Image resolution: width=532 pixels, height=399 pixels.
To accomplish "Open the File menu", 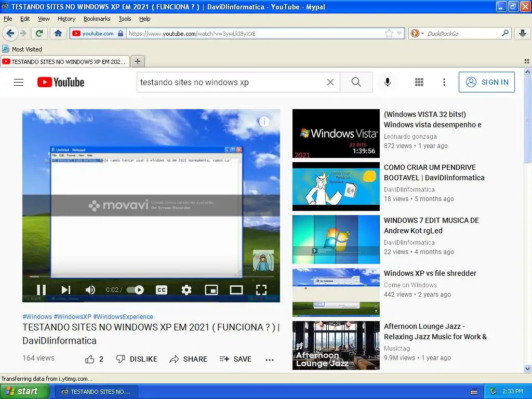I will point(8,19).
